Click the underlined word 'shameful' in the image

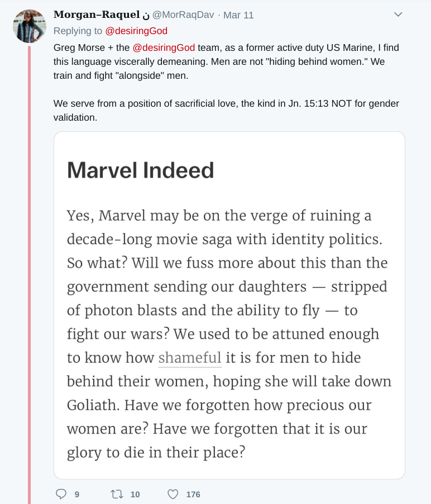tap(190, 357)
